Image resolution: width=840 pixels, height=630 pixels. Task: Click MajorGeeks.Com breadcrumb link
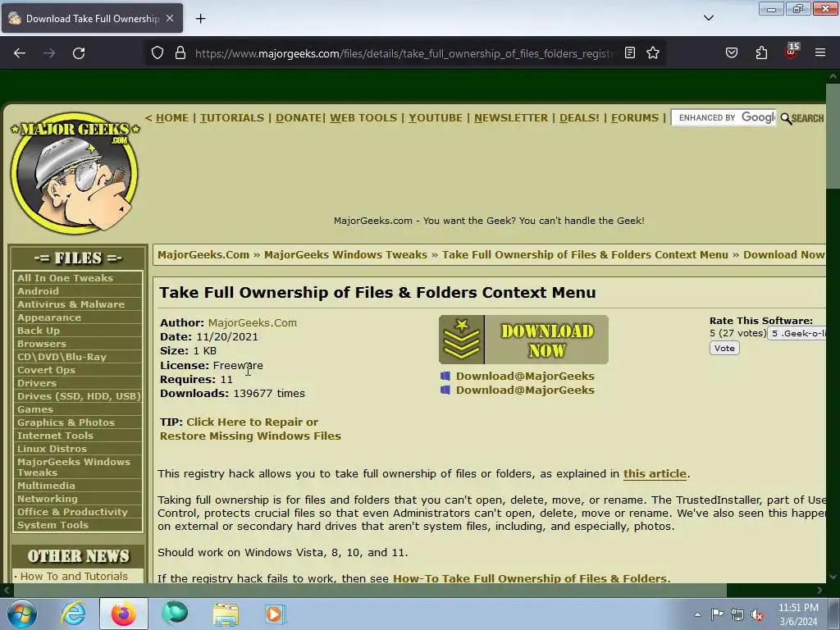click(203, 254)
